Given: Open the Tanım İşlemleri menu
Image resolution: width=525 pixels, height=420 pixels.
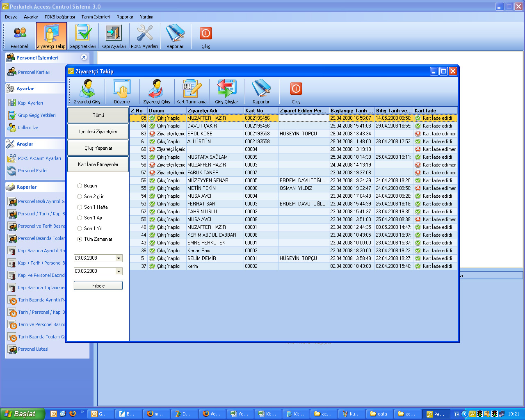Looking at the screenshot, I should click(96, 17).
